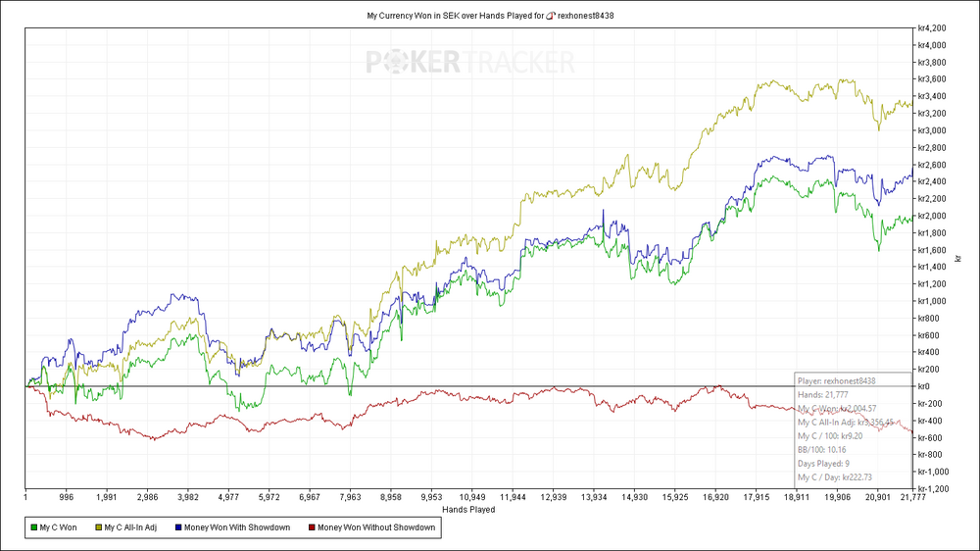The height and width of the screenshot is (551, 980).
Task: Click the blue Money Won With Showdown swatch
Action: [178, 527]
